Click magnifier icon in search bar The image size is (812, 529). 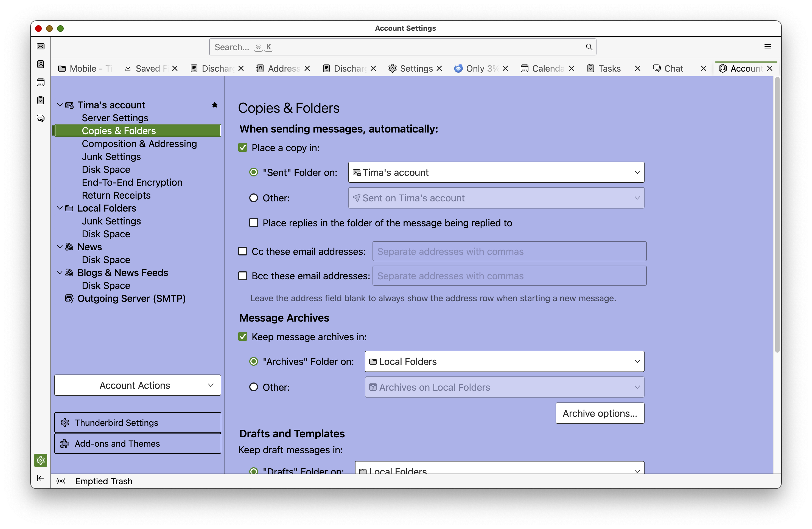(589, 47)
